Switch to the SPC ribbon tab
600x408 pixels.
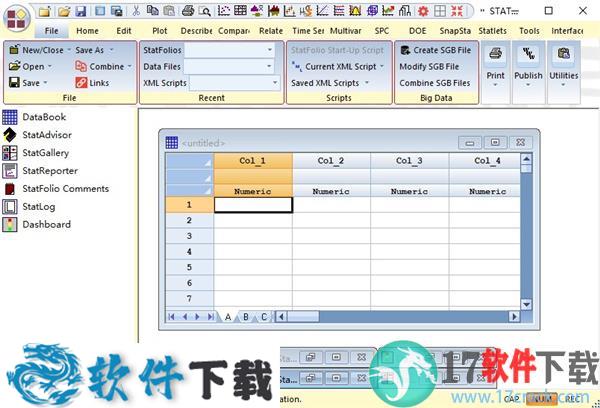point(382,31)
